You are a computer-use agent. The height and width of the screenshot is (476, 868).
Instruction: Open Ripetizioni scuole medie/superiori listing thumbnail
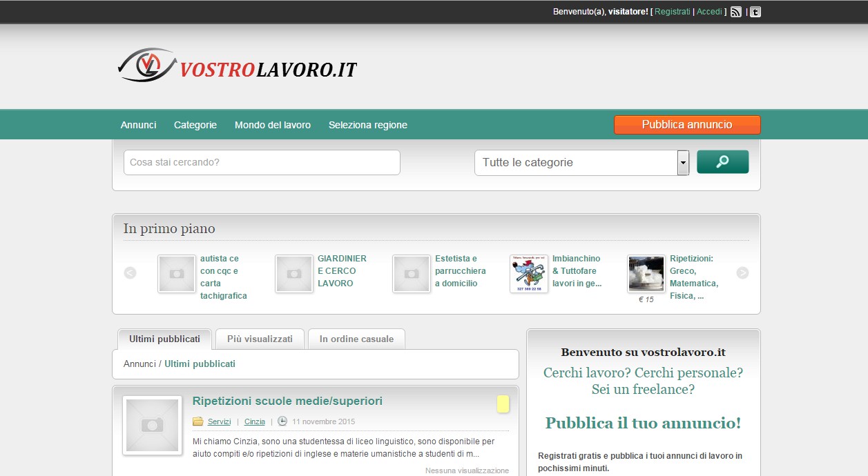[x=153, y=426]
